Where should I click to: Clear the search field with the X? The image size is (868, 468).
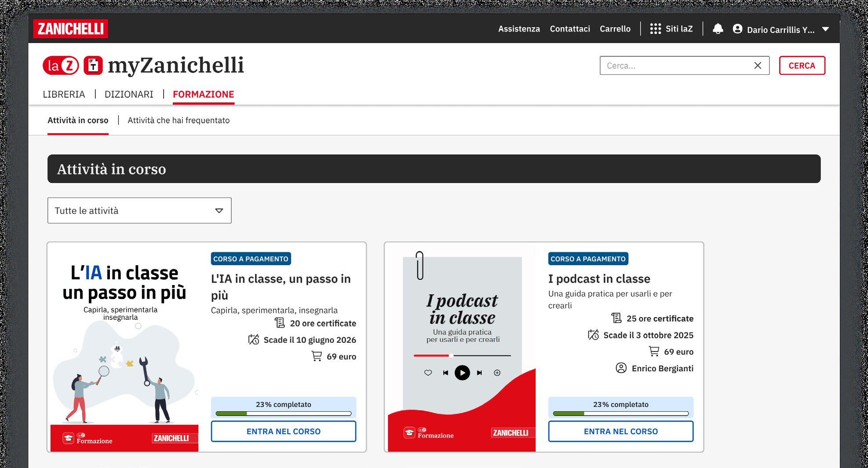point(758,66)
